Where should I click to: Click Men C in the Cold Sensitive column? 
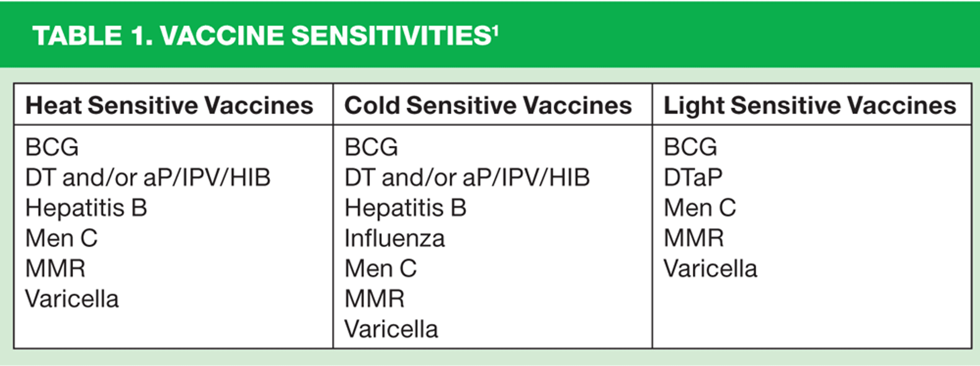(380, 269)
